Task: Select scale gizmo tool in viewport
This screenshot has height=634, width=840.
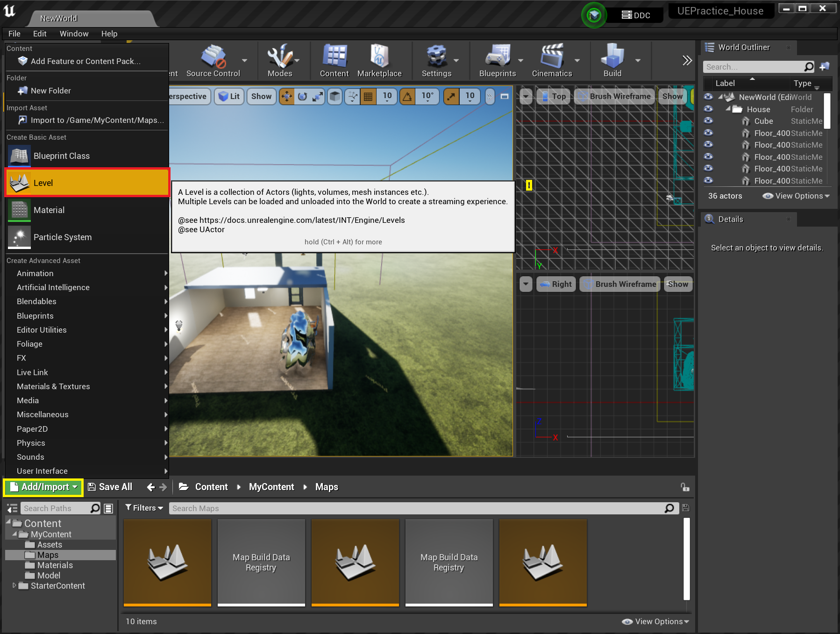Action: (318, 96)
